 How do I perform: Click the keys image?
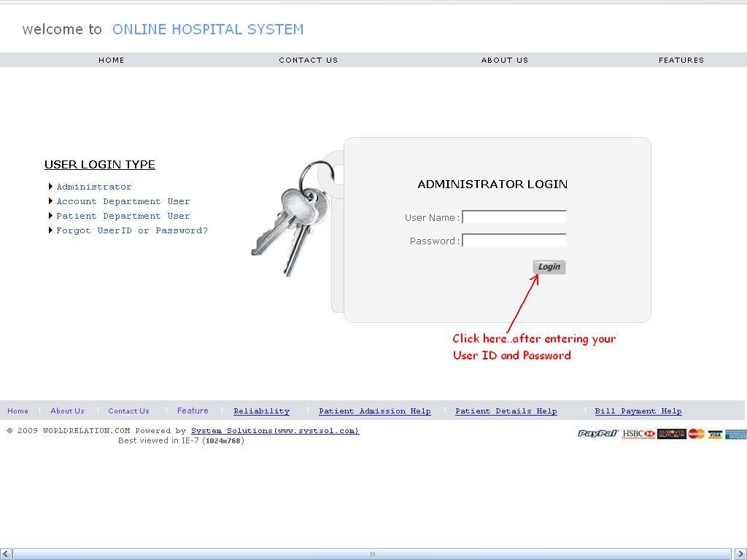tap(293, 219)
